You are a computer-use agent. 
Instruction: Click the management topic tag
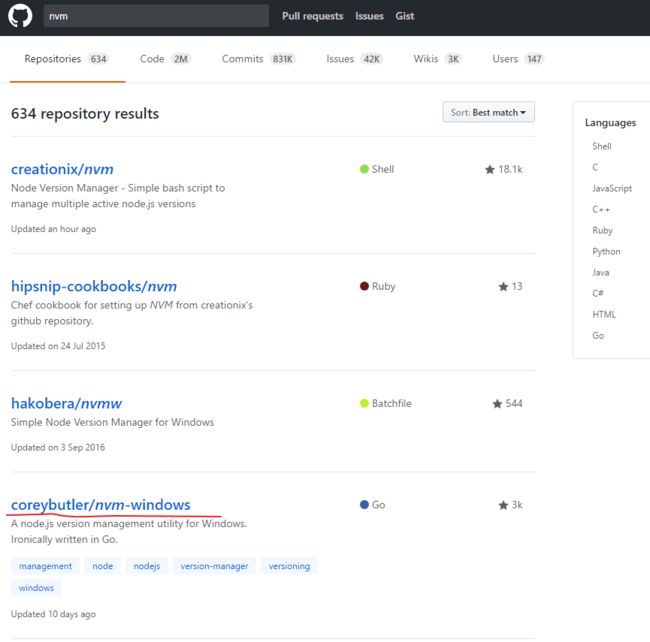pyautogui.click(x=45, y=566)
